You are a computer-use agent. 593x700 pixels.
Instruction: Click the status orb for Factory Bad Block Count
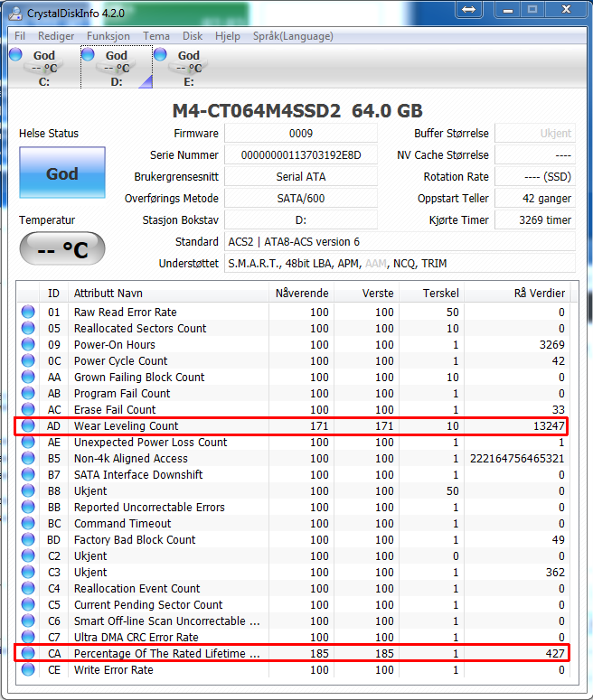28,539
